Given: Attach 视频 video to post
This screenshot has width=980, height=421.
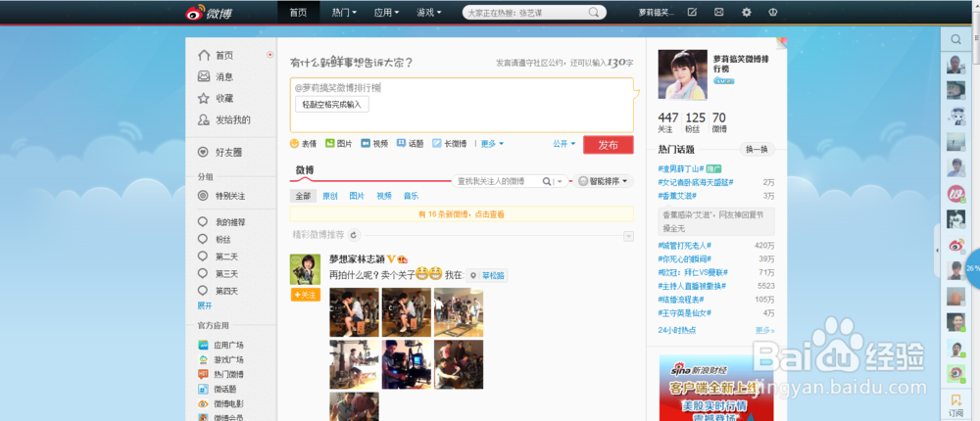Looking at the screenshot, I should 374,144.
